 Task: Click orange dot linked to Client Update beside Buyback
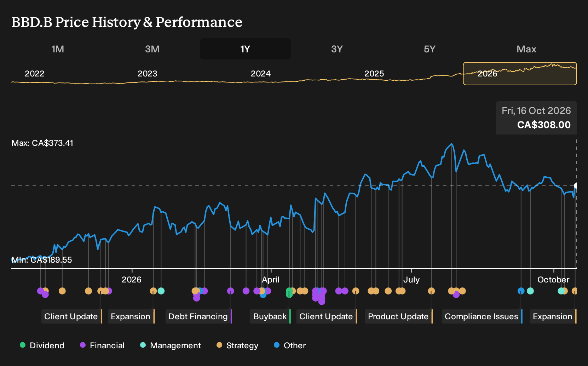tap(356, 291)
